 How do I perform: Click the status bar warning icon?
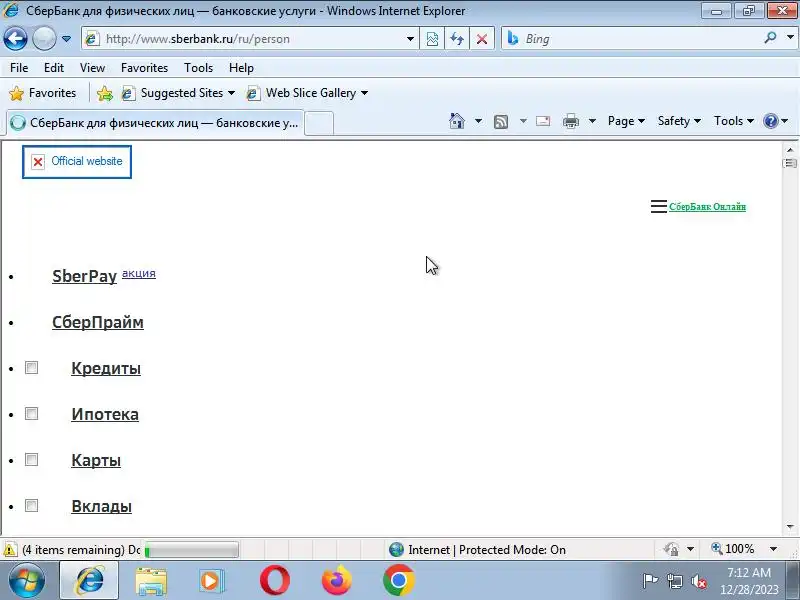pos(9,550)
